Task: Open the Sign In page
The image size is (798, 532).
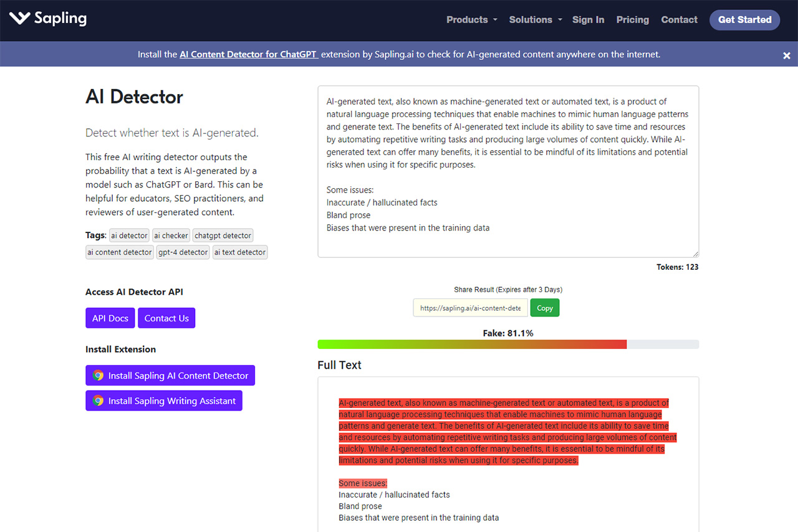Action: pyautogui.click(x=588, y=20)
